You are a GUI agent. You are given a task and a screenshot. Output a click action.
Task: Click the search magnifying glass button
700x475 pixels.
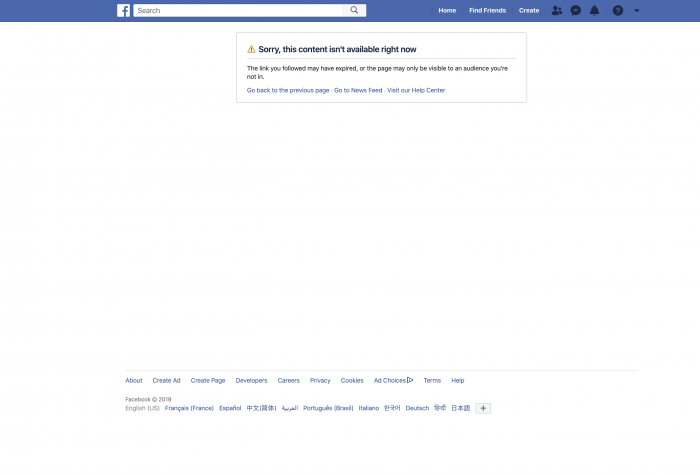[355, 10]
